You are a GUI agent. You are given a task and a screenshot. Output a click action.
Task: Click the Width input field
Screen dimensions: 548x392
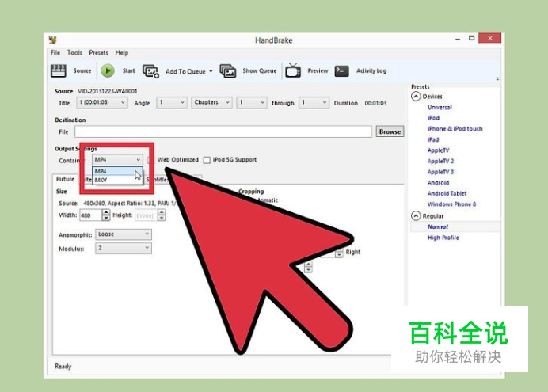tap(91, 215)
